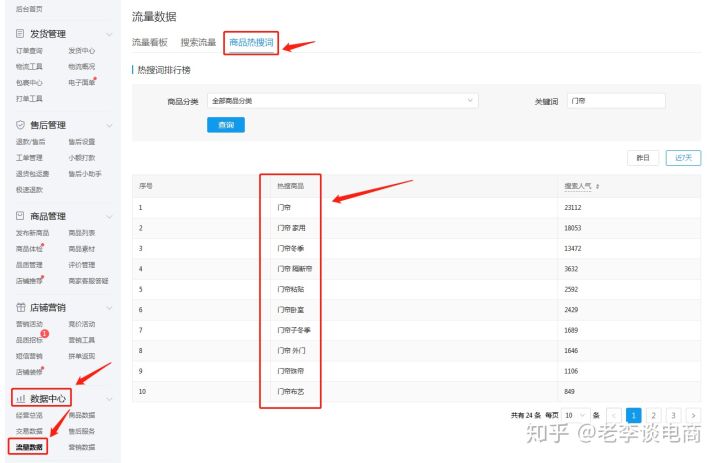Focus the 关键词 input containing 门帘
The image size is (720, 463).
point(616,101)
